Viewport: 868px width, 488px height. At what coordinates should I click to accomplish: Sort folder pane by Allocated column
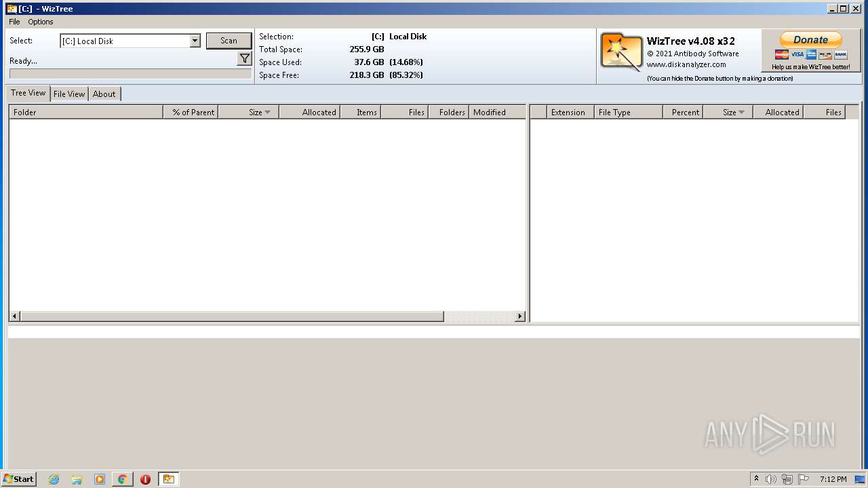[x=309, y=112]
